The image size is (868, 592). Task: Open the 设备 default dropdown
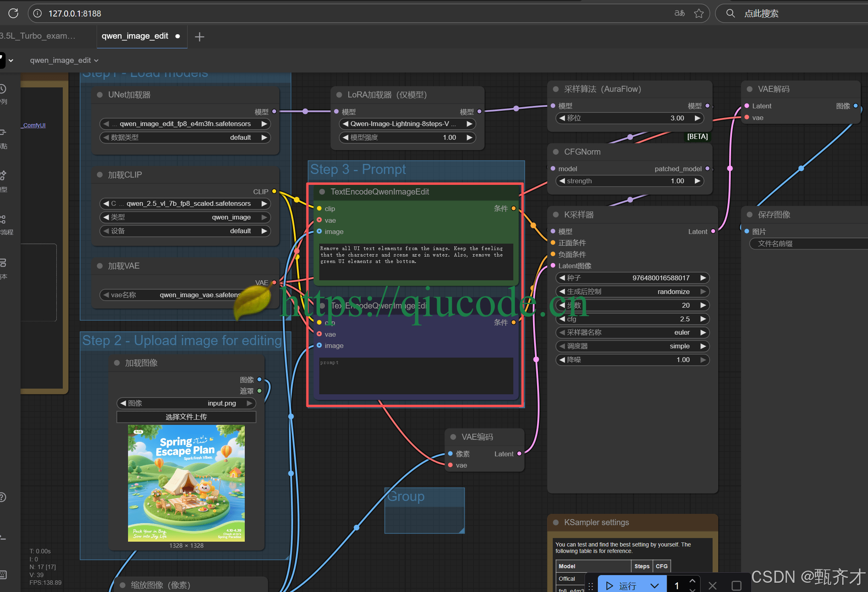pyautogui.click(x=185, y=231)
